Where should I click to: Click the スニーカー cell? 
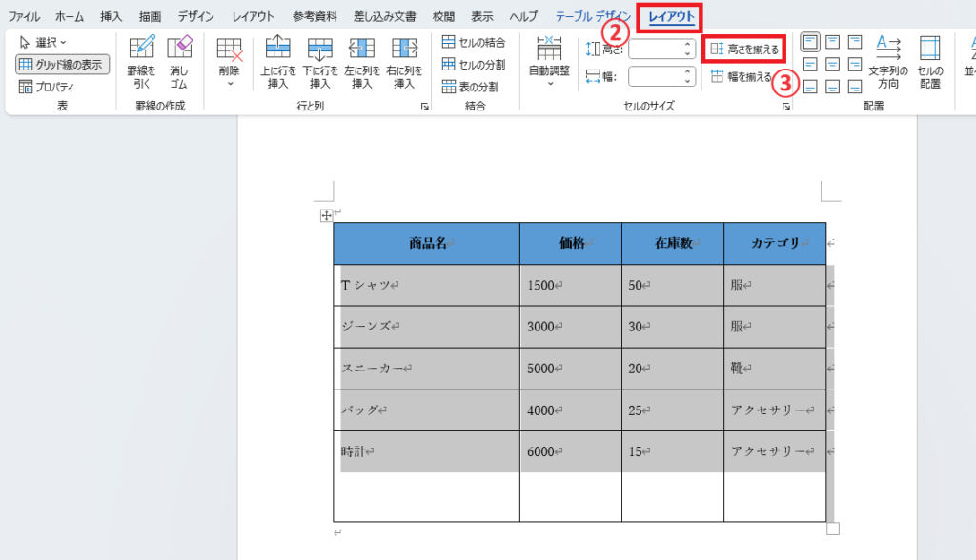[x=426, y=369]
